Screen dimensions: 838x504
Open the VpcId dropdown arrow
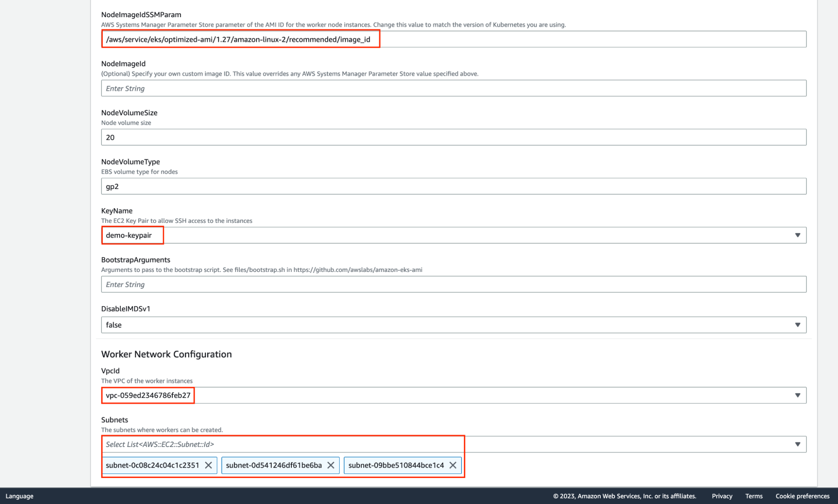click(797, 395)
